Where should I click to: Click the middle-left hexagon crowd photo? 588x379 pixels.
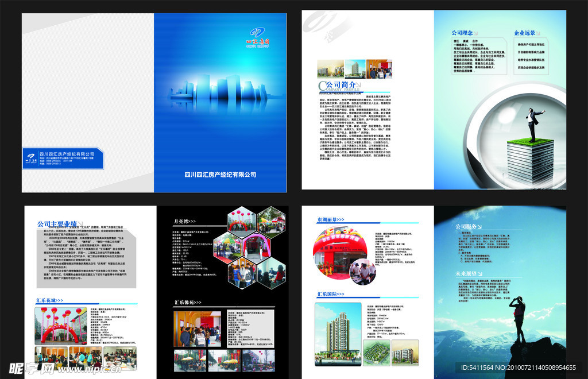(x=227, y=246)
